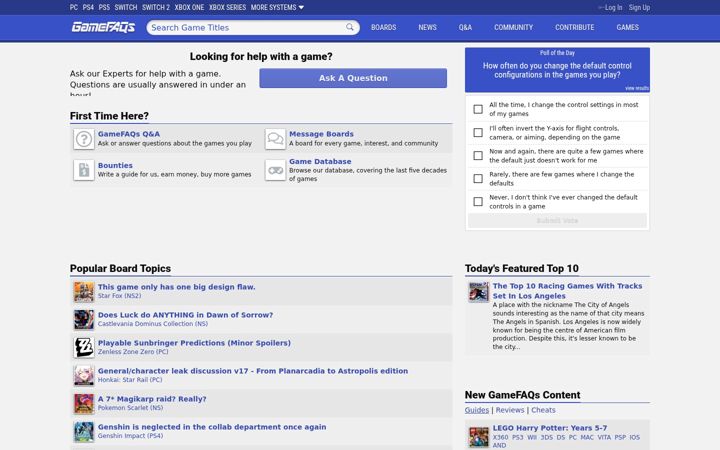Open 'General/character leak discussion v17' topic

click(x=253, y=371)
